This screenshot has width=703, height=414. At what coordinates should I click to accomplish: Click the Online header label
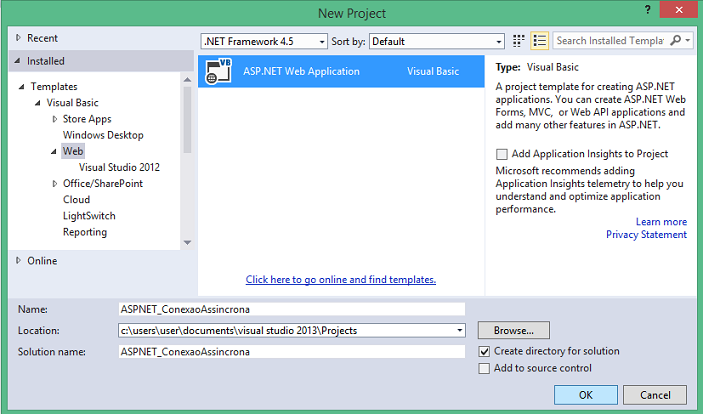pos(42,261)
